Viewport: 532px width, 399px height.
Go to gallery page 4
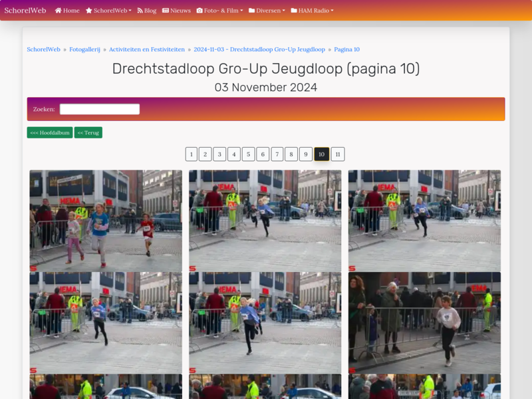pos(234,154)
